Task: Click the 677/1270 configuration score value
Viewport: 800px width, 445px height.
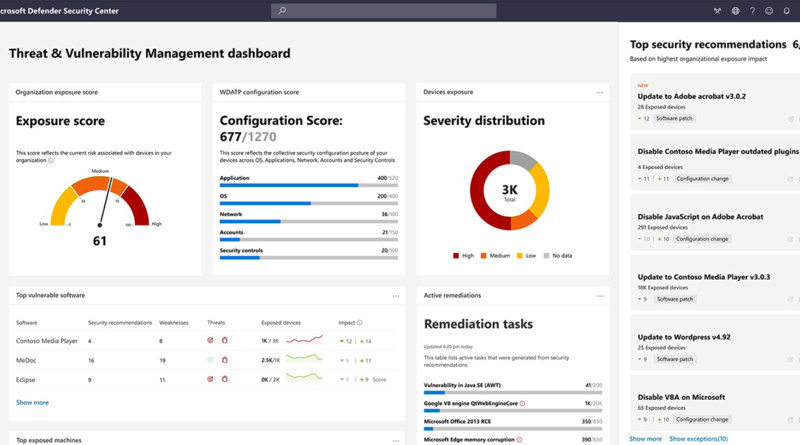Action: coord(248,137)
